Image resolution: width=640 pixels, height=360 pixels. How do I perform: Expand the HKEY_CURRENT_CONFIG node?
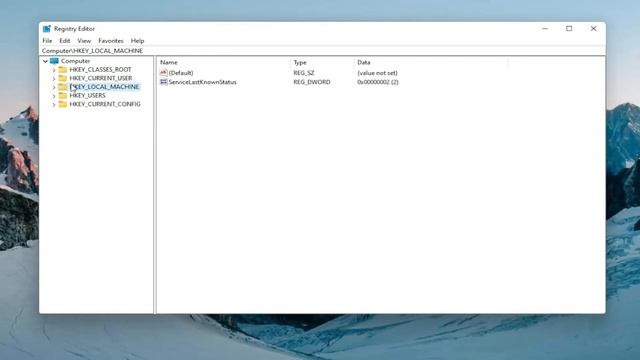tap(54, 104)
